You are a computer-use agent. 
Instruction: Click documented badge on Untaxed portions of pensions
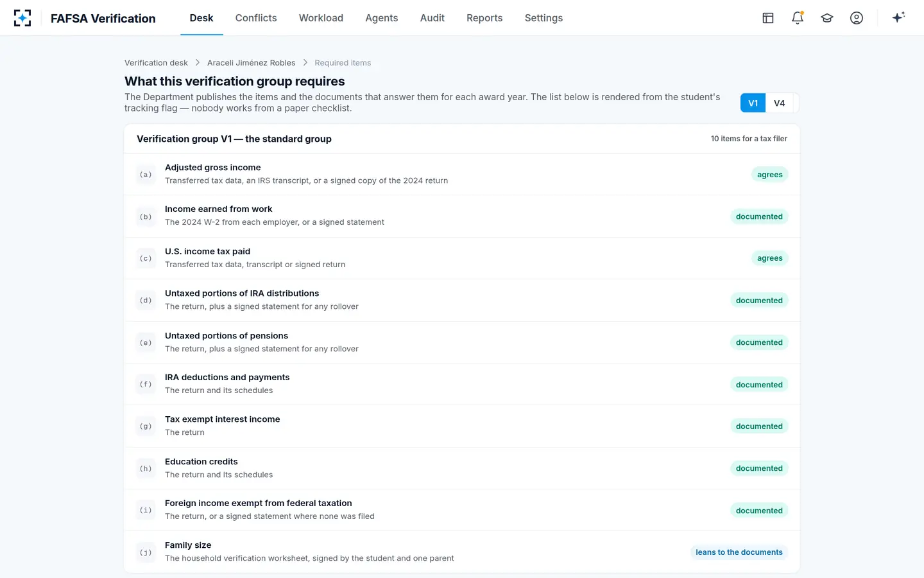click(x=759, y=342)
